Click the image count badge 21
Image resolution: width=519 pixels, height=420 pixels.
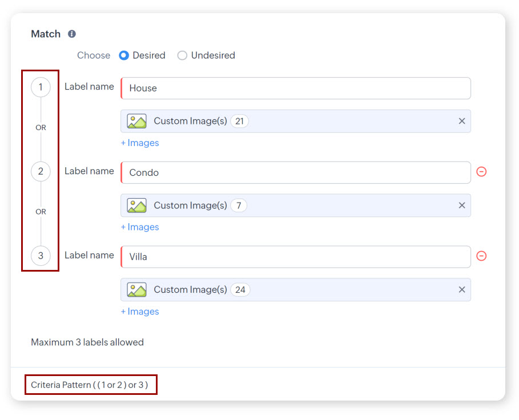(x=239, y=121)
